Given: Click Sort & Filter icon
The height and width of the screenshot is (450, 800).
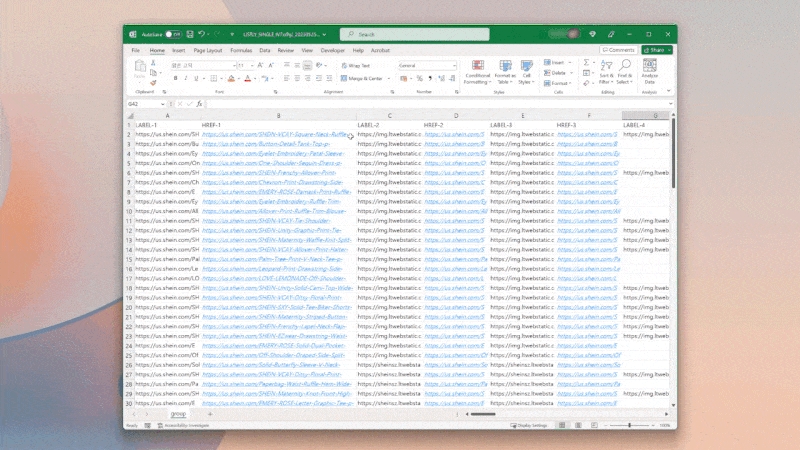Looking at the screenshot, I should click(x=606, y=70).
